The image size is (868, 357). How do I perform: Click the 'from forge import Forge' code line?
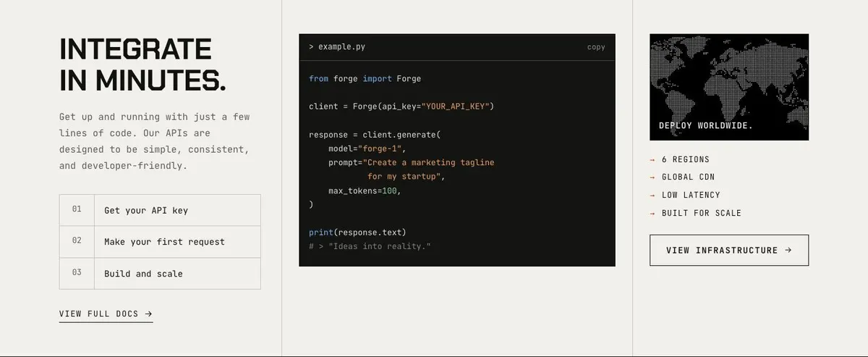point(365,78)
